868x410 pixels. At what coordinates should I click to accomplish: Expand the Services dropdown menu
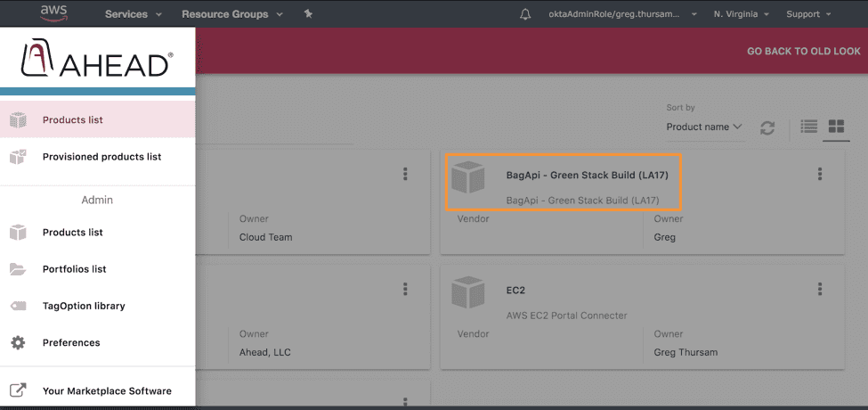[133, 14]
